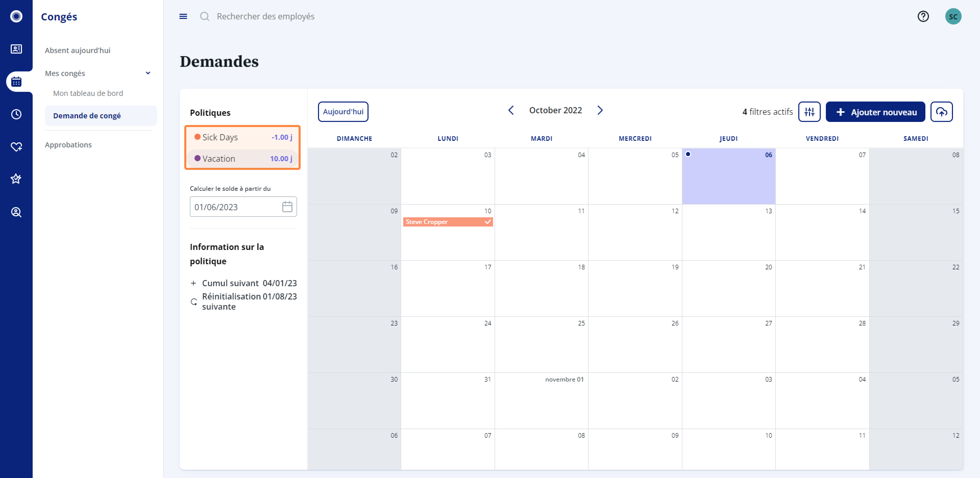Click the Réinitialisation suivante 01/08/23 text
The height and width of the screenshot is (478, 980).
249,301
